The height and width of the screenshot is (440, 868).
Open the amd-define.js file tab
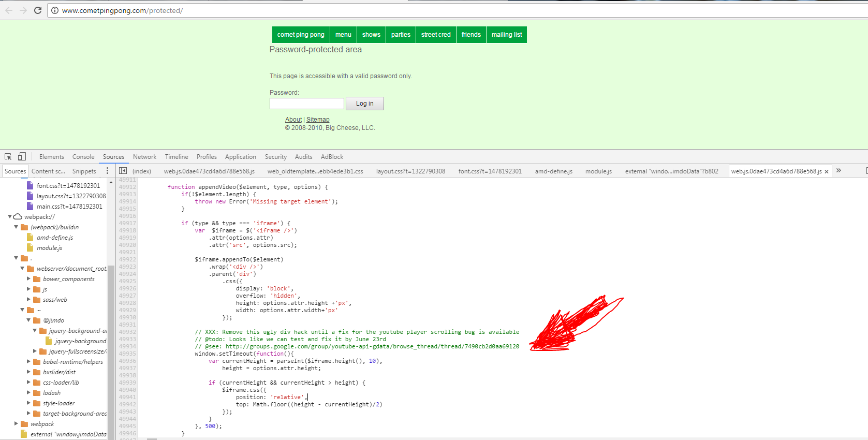[554, 171]
